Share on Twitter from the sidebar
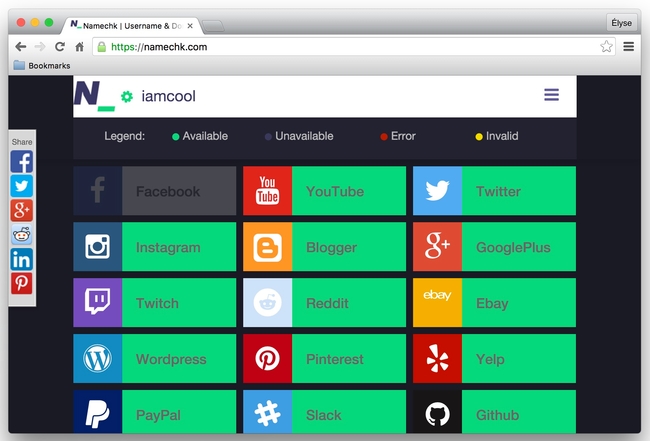Viewport: 650px width, 441px height. pos(22,186)
